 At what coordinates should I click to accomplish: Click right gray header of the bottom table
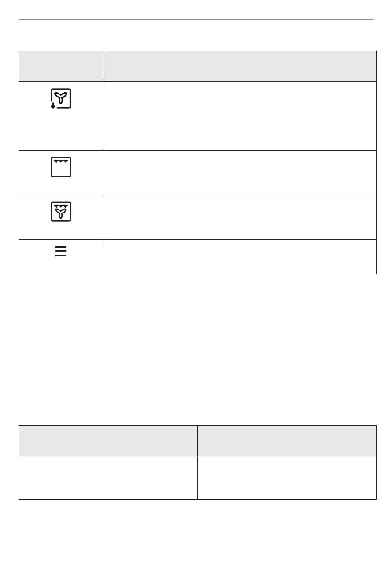287,441
